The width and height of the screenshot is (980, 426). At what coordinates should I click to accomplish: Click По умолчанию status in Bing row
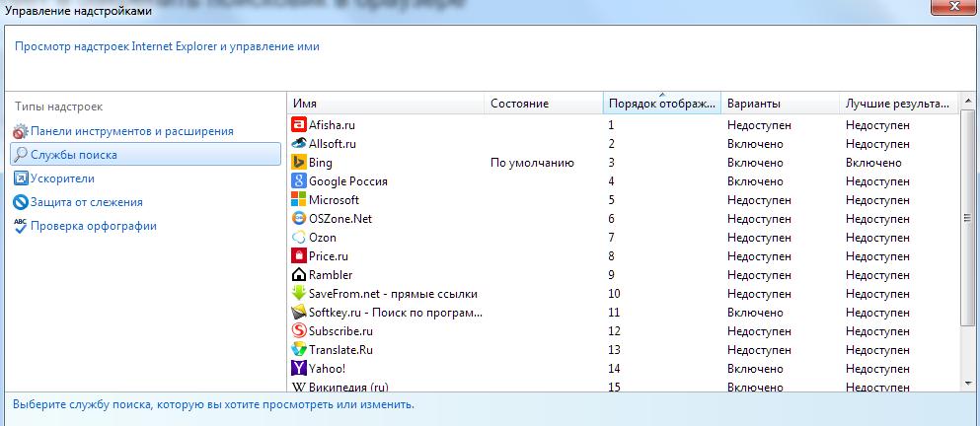pyautogui.click(x=532, y=163)
